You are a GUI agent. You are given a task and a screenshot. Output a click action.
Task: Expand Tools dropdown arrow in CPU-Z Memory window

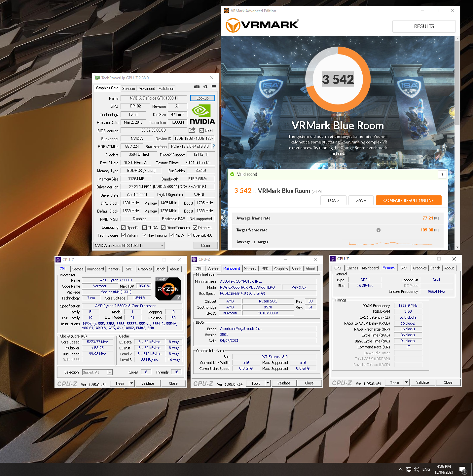point(406,382)
